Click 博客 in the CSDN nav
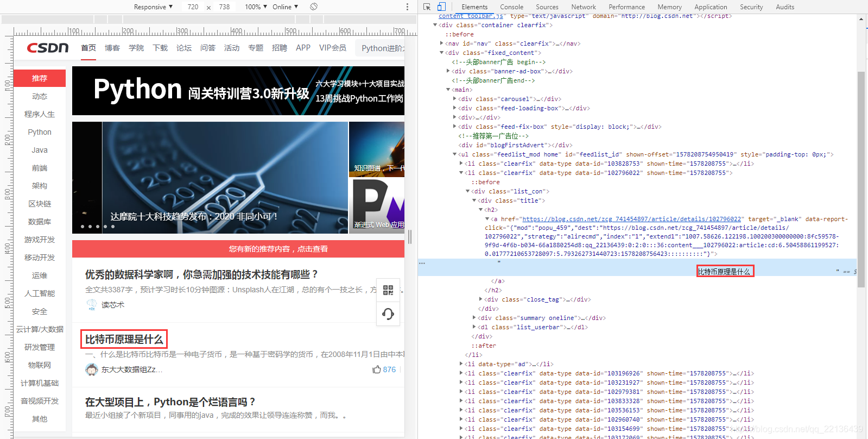This screenshot has width=868, height=439. (x=112, y=48)
